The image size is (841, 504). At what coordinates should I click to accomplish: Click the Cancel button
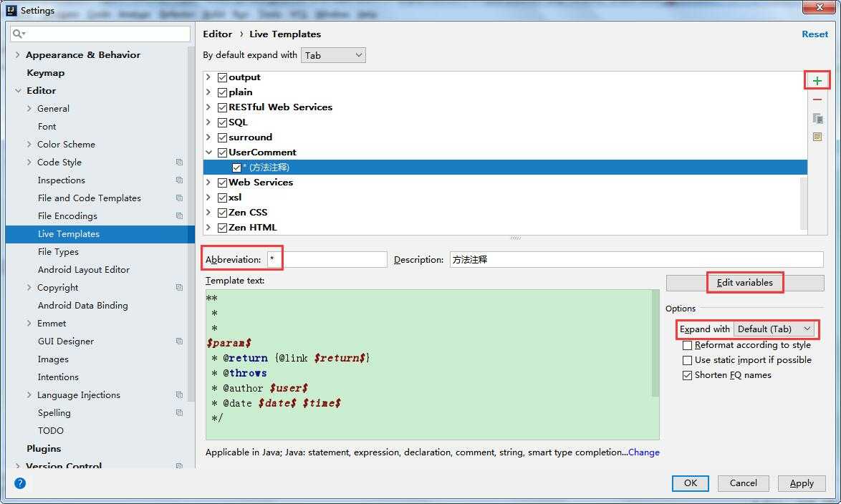pyautogui.click(x=743, y=483)
